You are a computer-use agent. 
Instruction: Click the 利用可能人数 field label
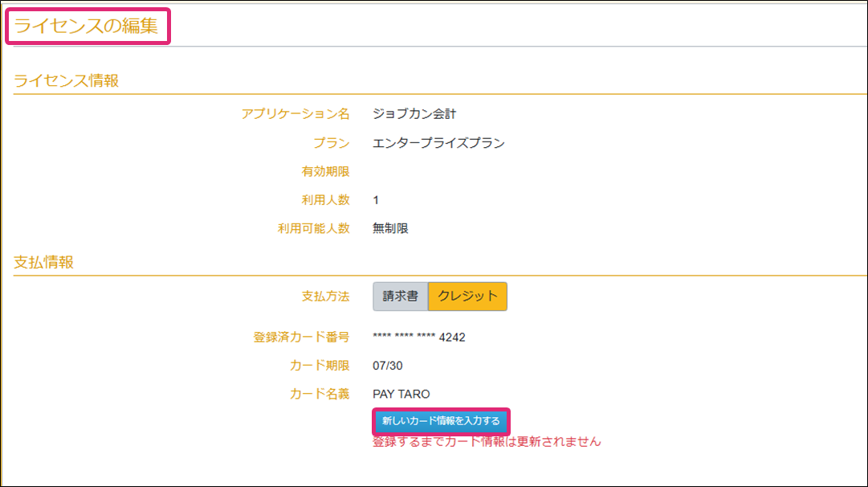point(313,228)
